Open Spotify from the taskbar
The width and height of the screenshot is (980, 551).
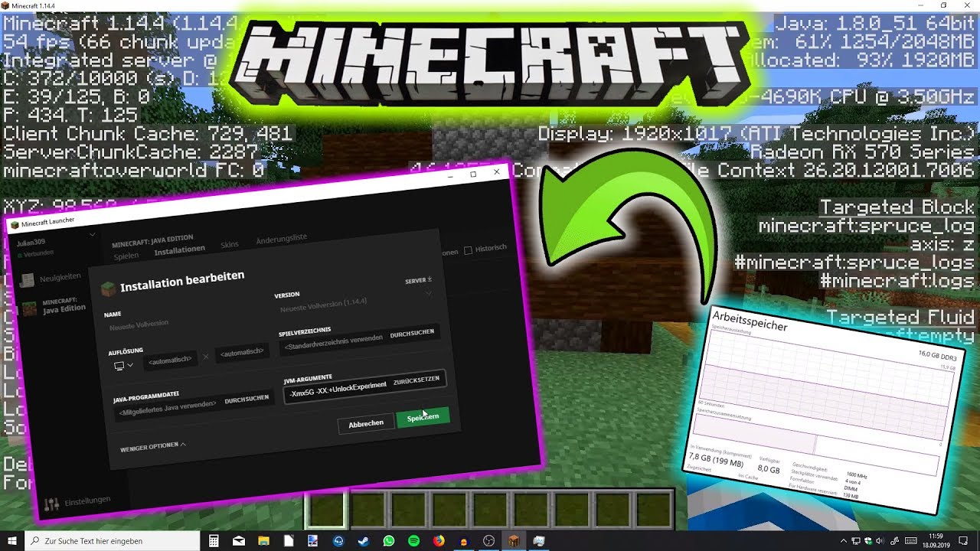point(413,540)
